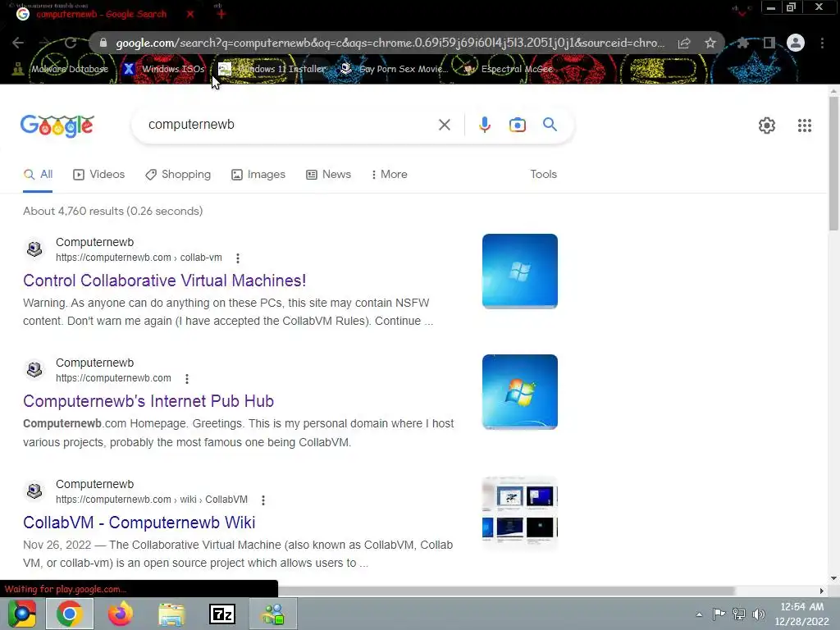This screenshot has height=630, width=840.
Task: Open the Chrome three-dot menu
Action: pyautogui.click(x=822, y=43)
